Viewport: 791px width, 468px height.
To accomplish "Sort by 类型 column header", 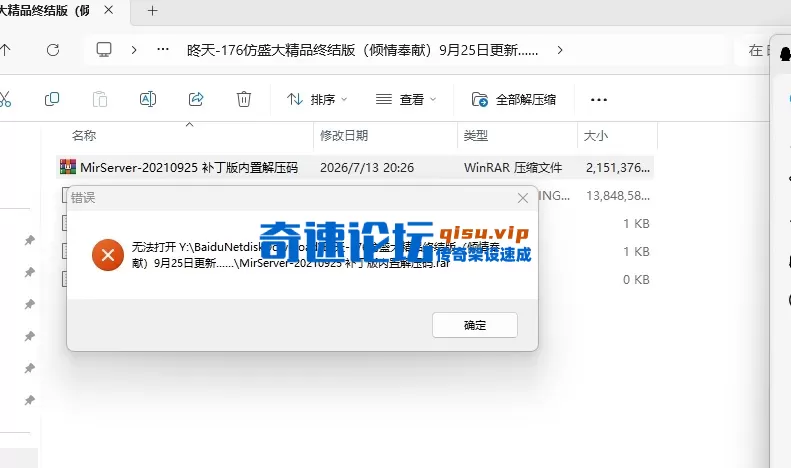I will [476, 135].
